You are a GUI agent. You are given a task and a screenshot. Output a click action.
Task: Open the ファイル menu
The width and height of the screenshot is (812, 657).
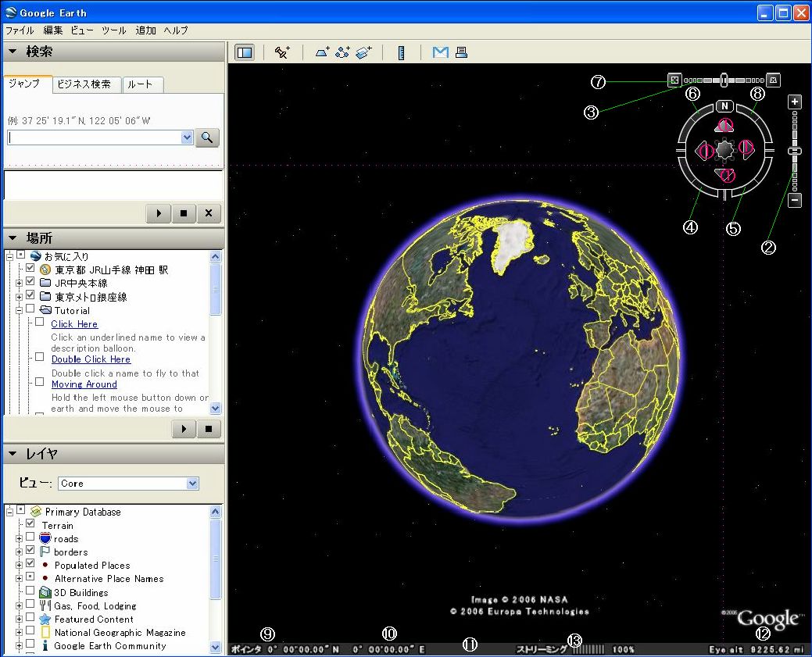click(20, 30)
